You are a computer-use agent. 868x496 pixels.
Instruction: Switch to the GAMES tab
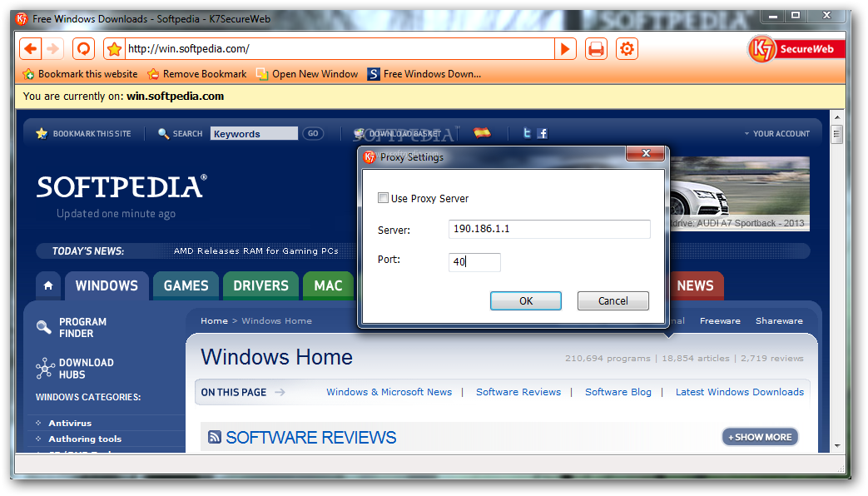(186, 285)
